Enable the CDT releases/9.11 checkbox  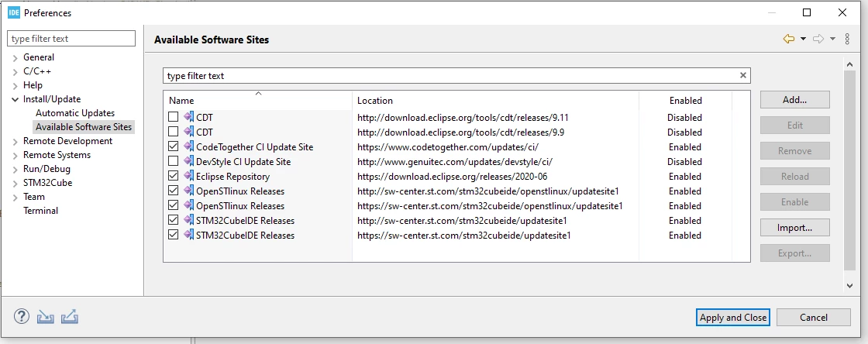[174, 117]
